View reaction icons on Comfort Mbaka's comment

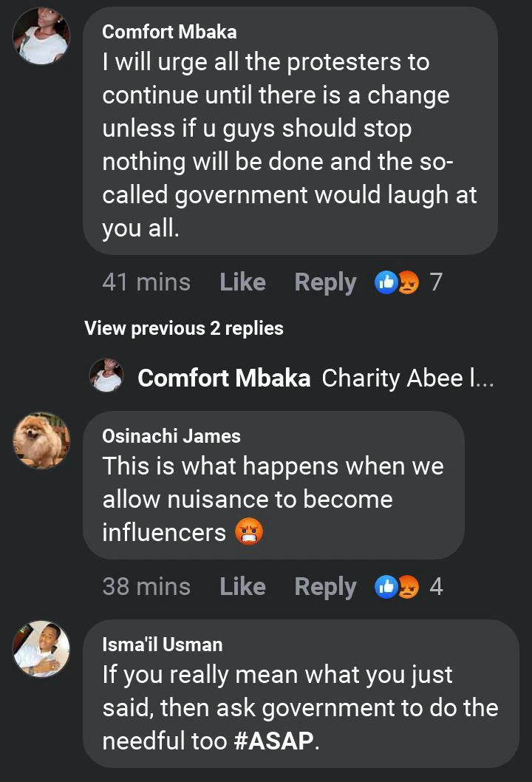[397, 282]
